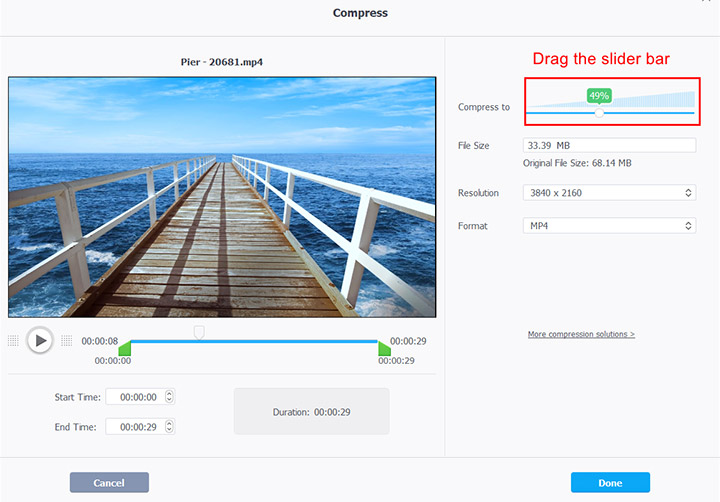Image resolution: width=720 pixels, height=502 pixels.
Task: Click the Start Time stepper arrows
Action: (169, 397)
